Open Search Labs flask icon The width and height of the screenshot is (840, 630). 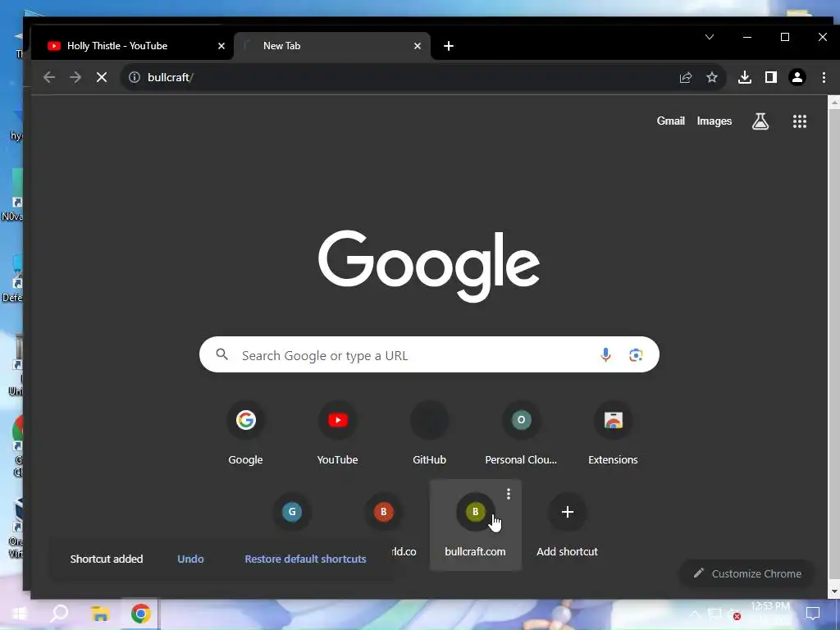pyautogui.click(x=760, y=121)
